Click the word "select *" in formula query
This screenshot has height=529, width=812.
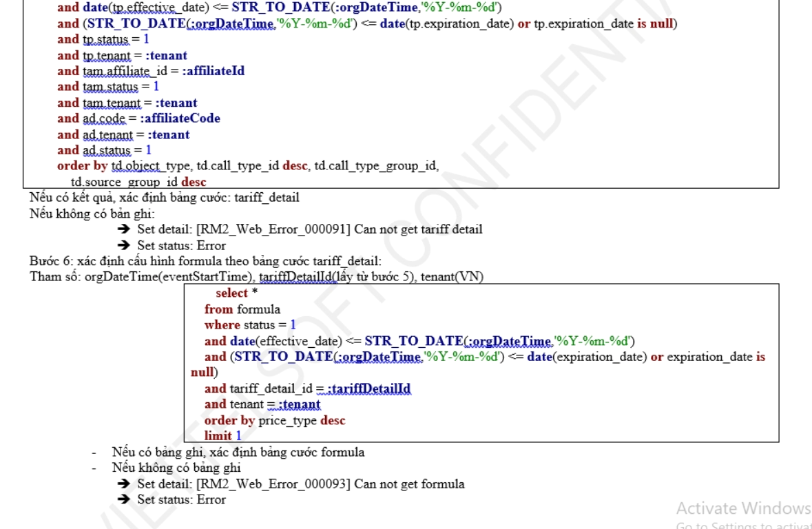click(231, 293)
